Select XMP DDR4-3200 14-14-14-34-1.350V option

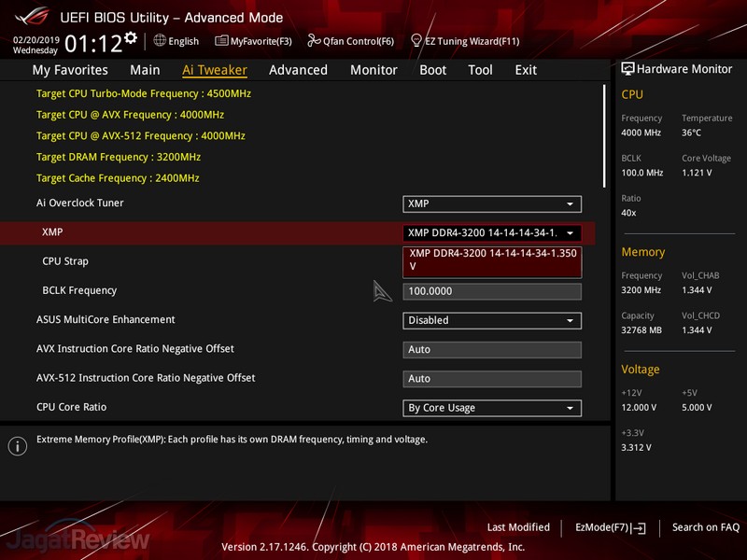[492, 259]
